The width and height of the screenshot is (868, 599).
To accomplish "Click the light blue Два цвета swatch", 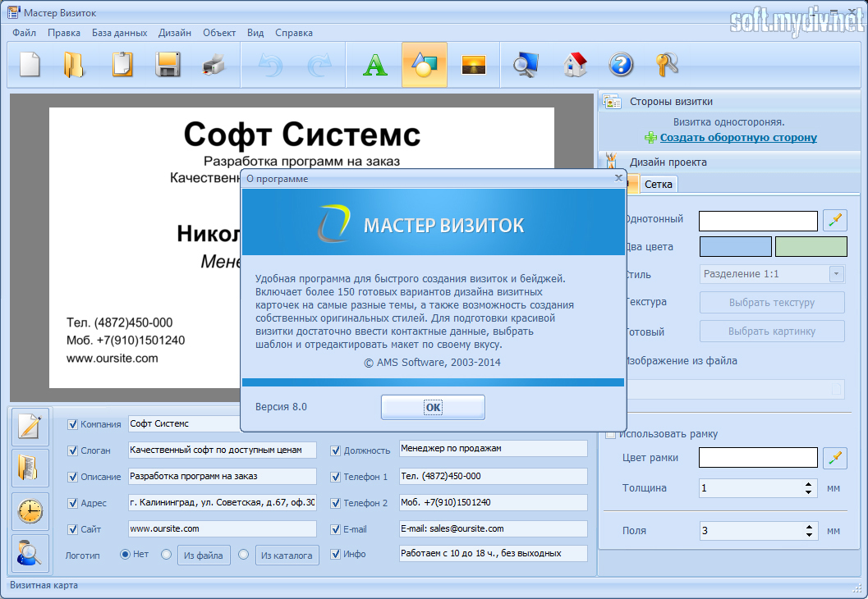I will [736, 247].
